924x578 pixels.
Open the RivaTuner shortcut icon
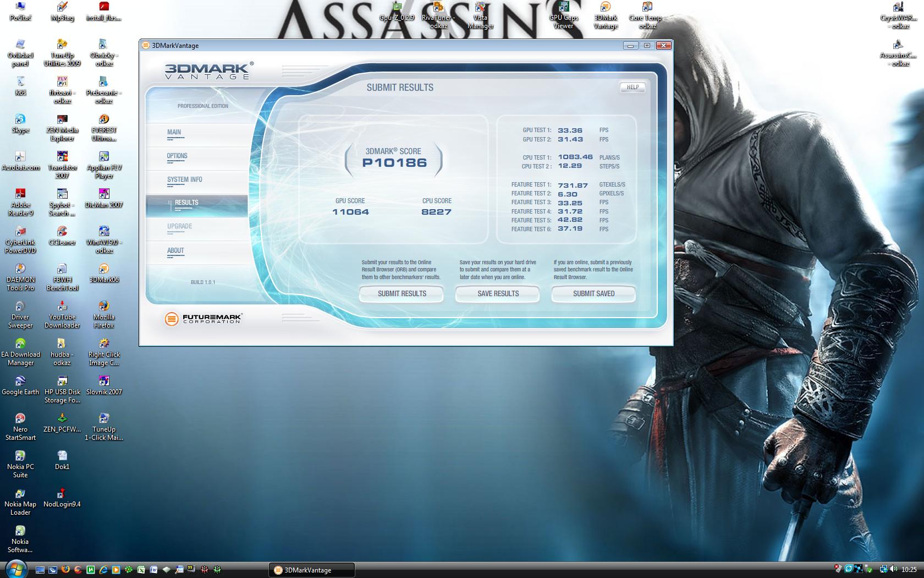pyautogui.click(x=438, y=15)
